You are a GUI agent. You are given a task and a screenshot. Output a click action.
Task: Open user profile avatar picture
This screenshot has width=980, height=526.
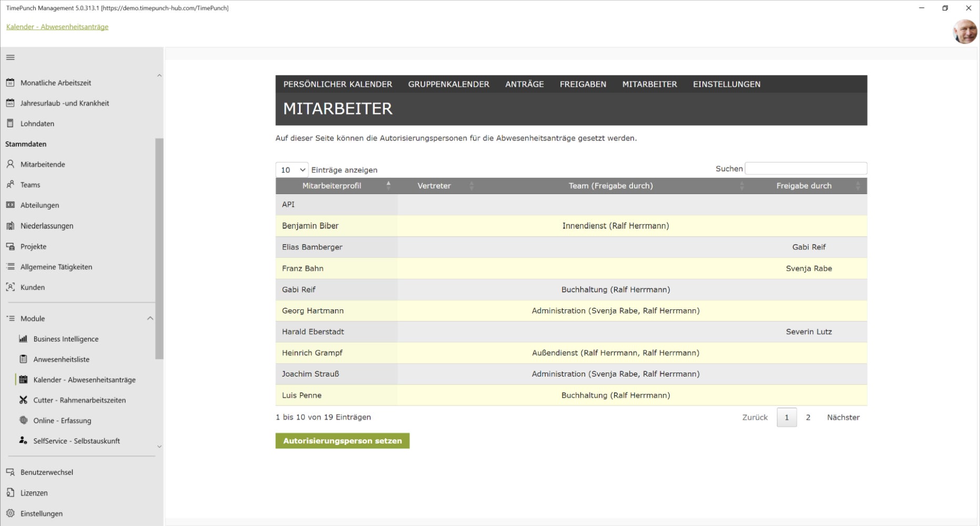coord(965,32)
